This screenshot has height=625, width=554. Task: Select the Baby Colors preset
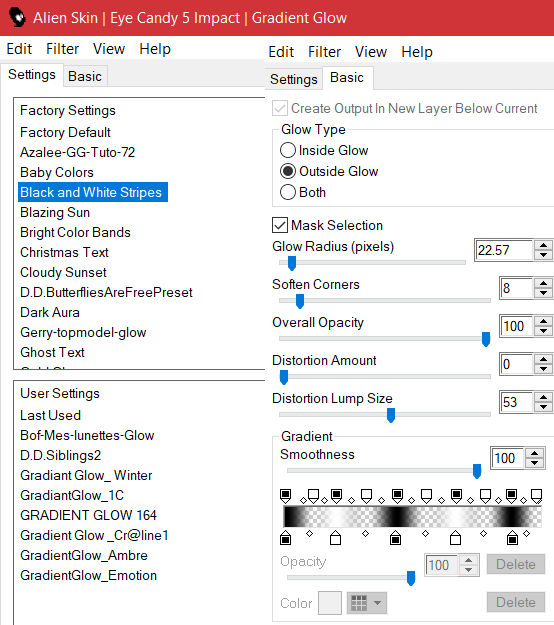point(57,172)
